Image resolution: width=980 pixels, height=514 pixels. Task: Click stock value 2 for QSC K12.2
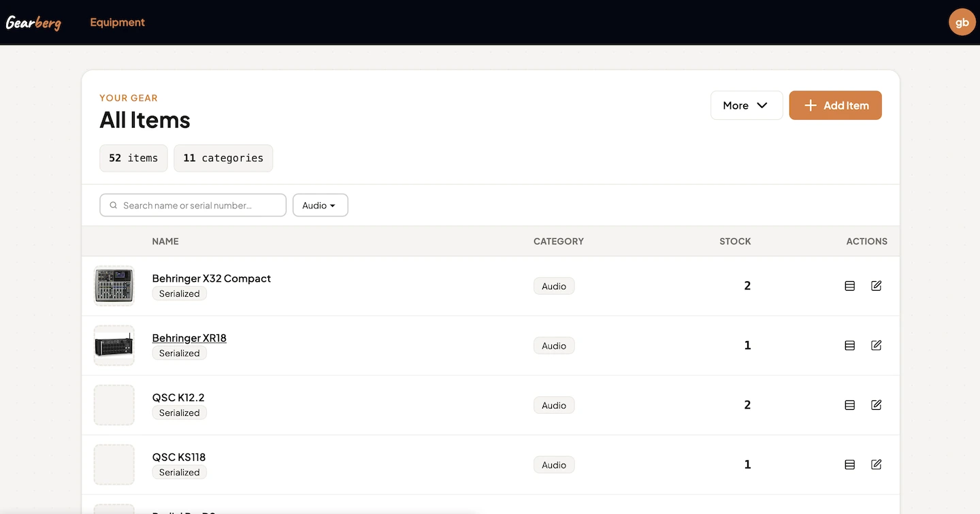point(747,405)
